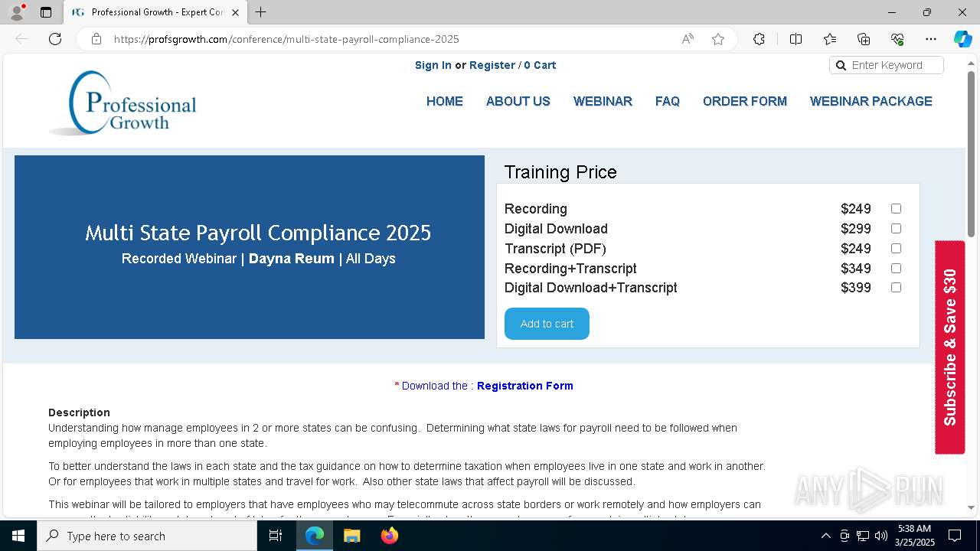Click the Multi State Payroll Compliance 2025 title
Image resolution: width=980 pixels, height=551 pixels.
[258, 233]
